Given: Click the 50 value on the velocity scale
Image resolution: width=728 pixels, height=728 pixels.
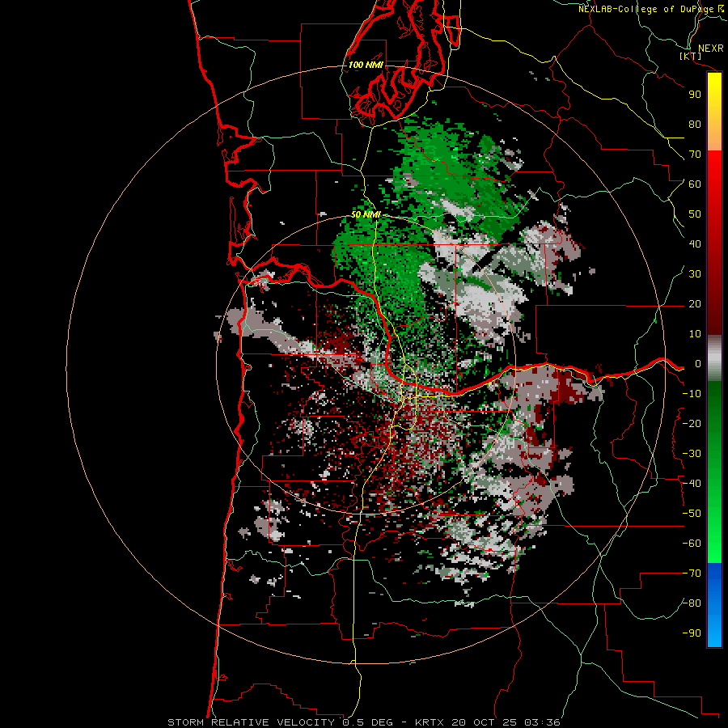Looking at the screenshot, I should point(695,214).
